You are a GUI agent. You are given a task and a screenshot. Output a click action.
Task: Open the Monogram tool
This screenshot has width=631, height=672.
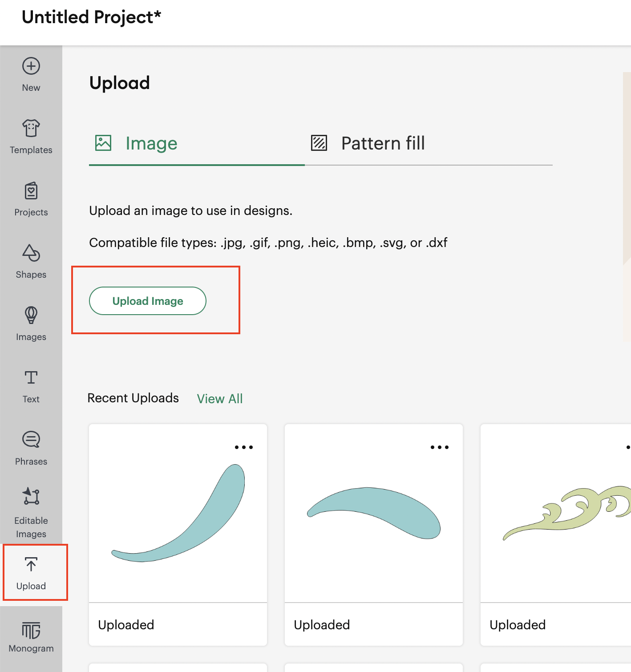(31, 636)
